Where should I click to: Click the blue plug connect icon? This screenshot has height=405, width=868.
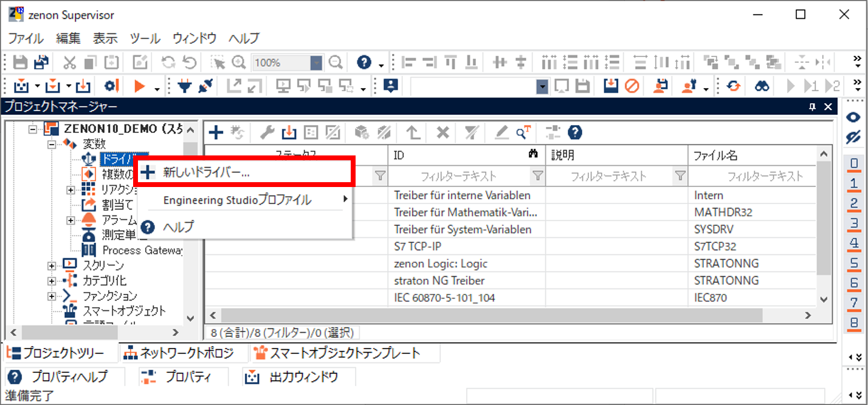click(x=184, y=87)
